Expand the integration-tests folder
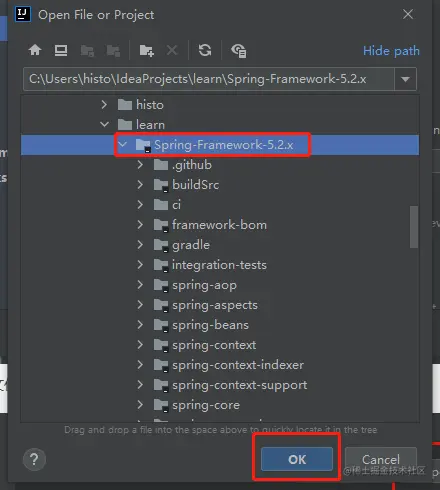 pyautogui.click(x=140, y=265)
